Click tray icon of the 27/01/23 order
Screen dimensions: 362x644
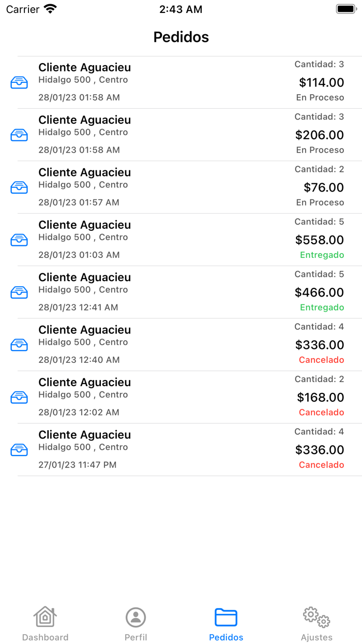(19, 450)
